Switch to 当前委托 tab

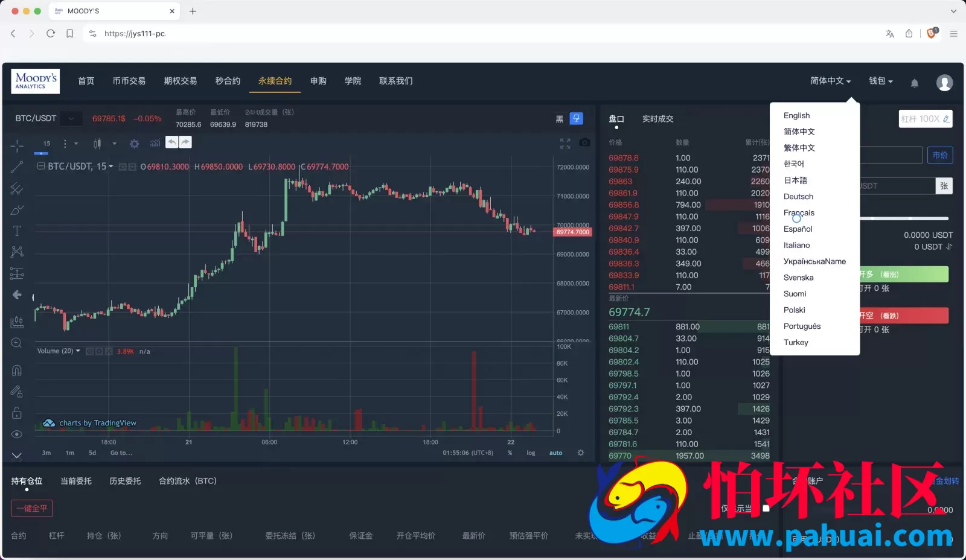76,481
